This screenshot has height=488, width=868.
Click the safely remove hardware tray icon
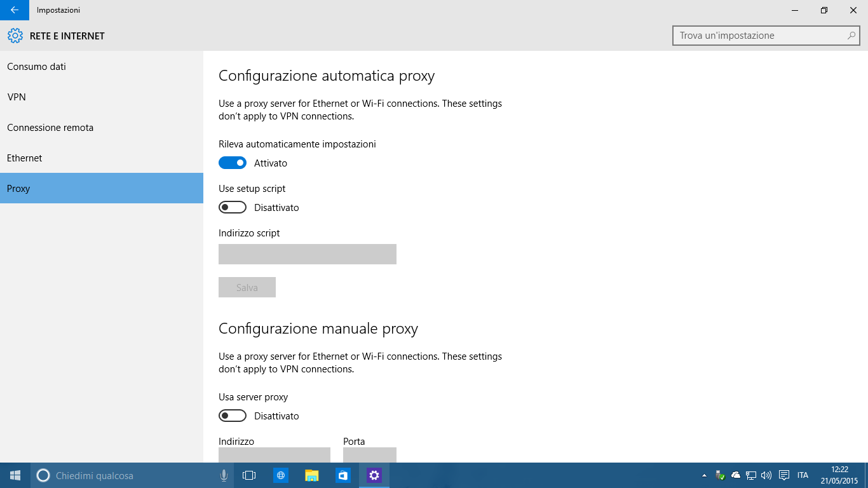[x=720, y=475]
